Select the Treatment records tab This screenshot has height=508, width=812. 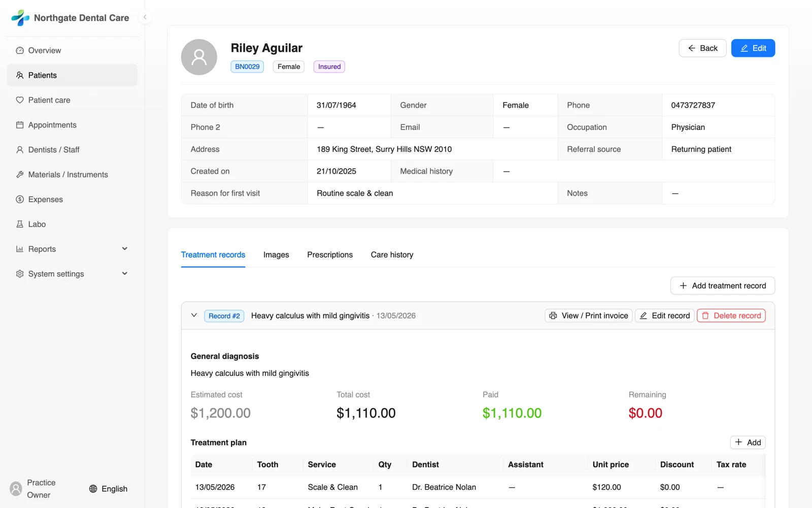tap(213, 255)
